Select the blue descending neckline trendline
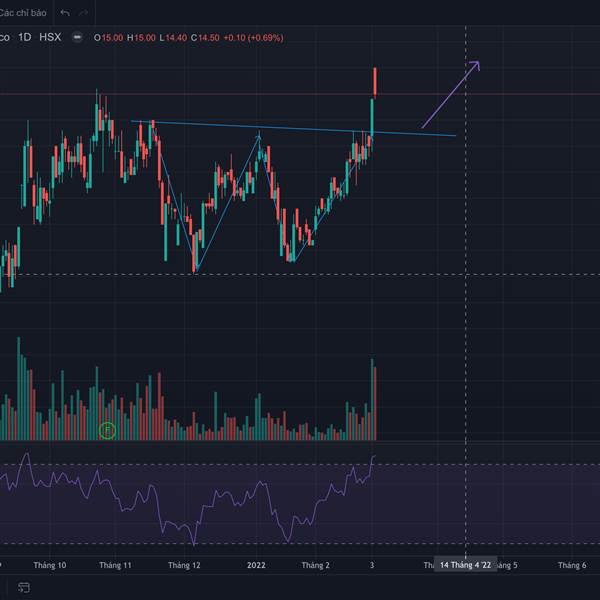The width and height of the screenshot is (600, 600). pyautogui.click(x=293, y=129)
